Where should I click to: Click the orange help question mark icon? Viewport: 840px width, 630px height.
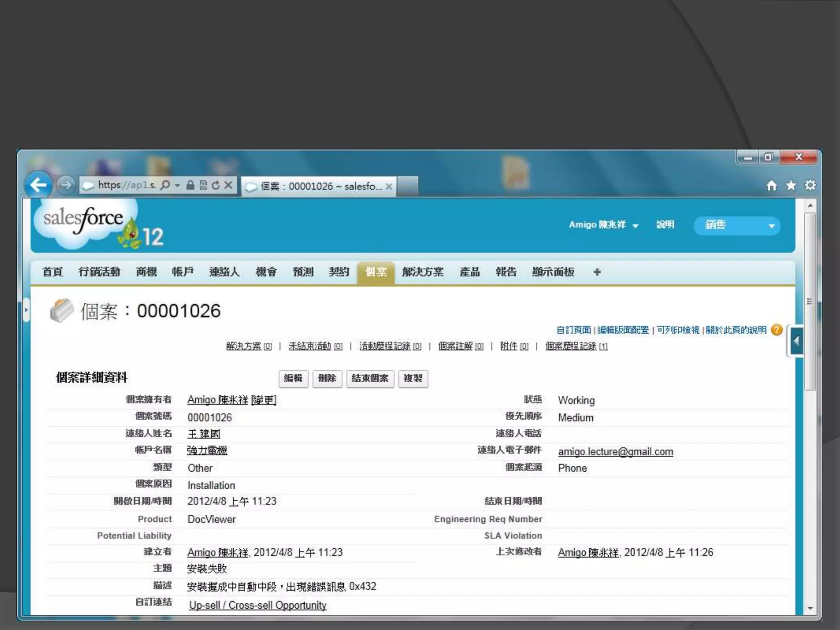(x=776, y=330)
